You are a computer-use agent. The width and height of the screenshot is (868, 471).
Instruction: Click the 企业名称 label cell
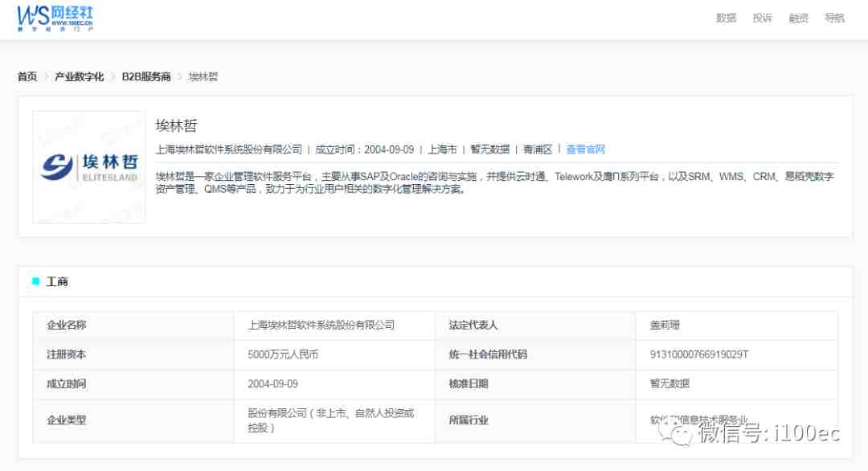133,326
